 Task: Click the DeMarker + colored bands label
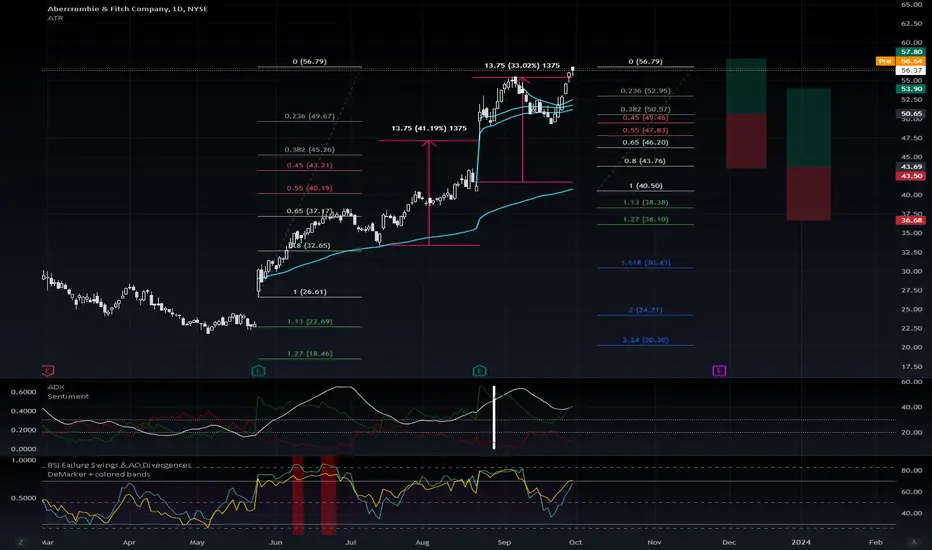coord(99,474)
